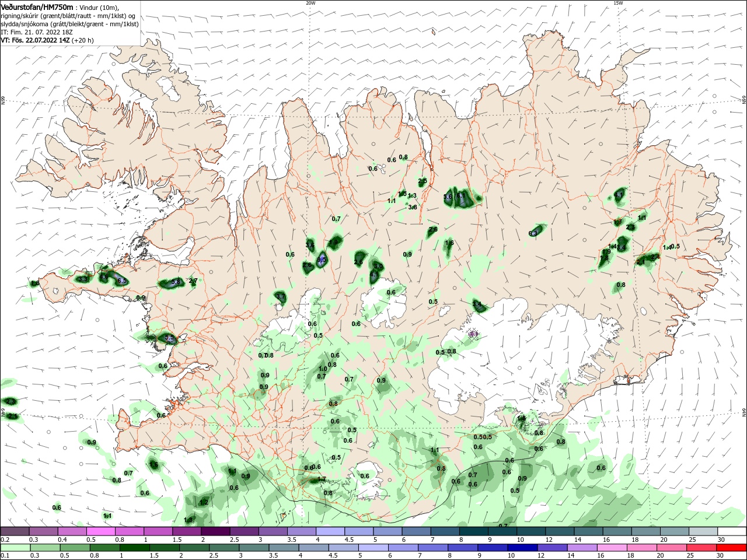This screenshot has height=560, width=747.
Task: Choose the 4.5 periwinkle swatch in purple legend
Action: point(358,531)
